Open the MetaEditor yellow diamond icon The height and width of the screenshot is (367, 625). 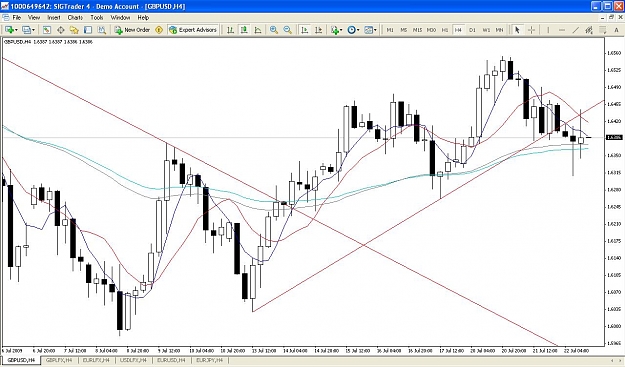159,30
